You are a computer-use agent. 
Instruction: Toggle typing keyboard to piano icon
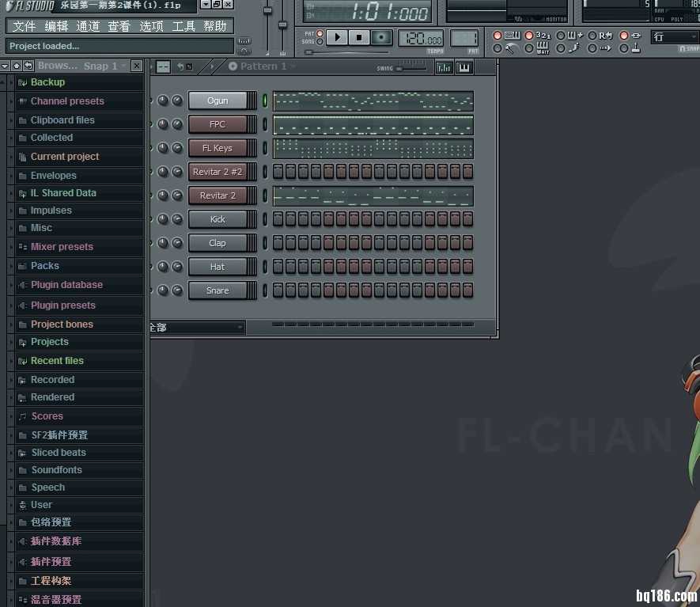pos(512,36)
